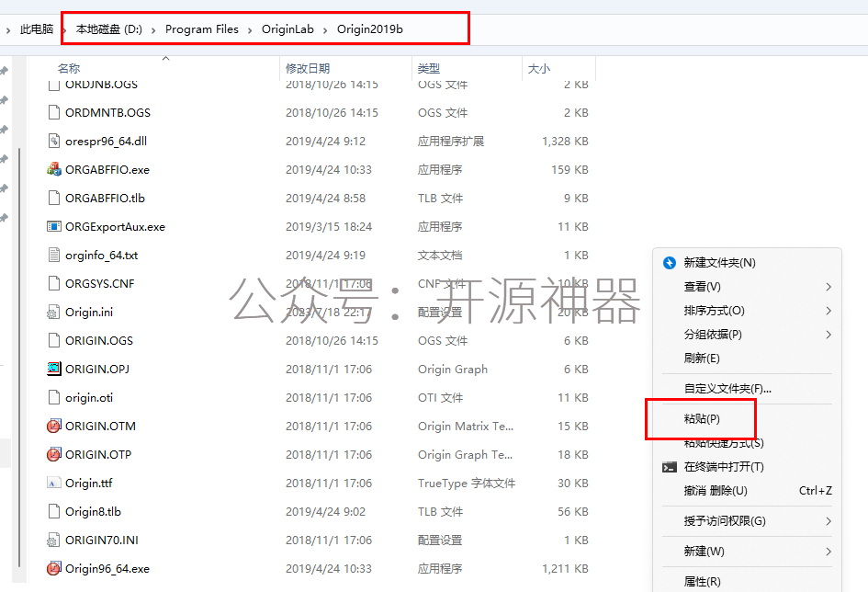Jump to Program Files breadcrumb
Screen dimensions: 868x592
click(201, 29)
